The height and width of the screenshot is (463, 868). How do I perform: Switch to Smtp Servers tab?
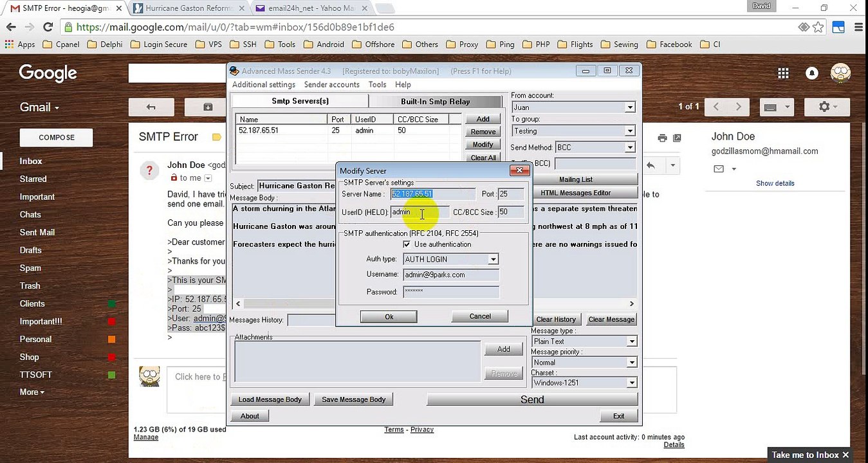[x=300, y=101]
